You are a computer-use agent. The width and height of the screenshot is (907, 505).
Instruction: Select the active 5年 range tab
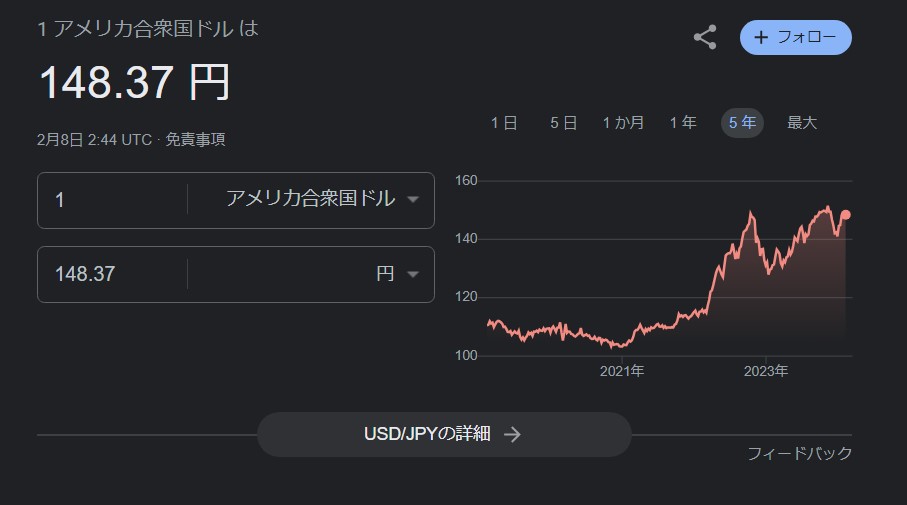coord(742,123)
